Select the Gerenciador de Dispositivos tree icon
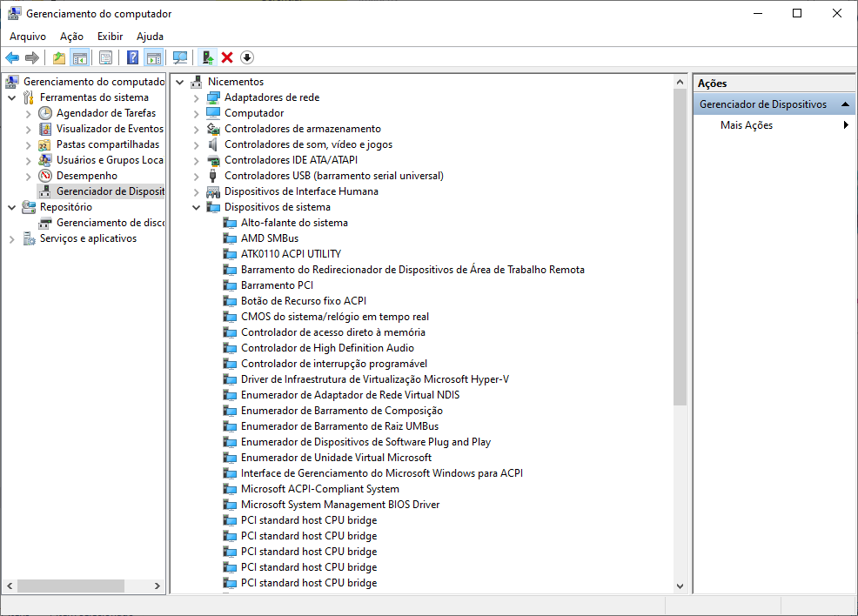This screenshot has height=616, width=858. click(x=45, y=191)
